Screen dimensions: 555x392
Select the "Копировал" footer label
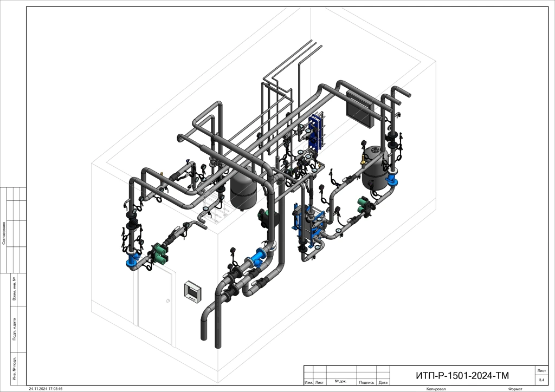pyautogui.click(x=436, y=389)
